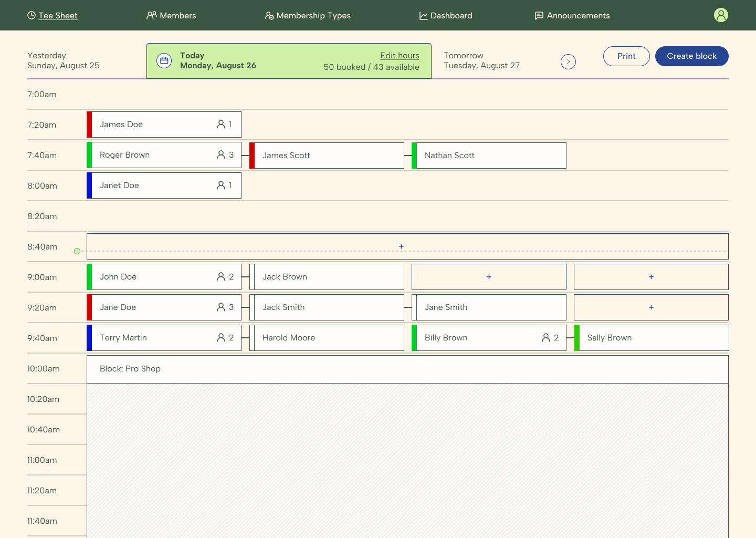
Task: Click the Print button
Action: pos(626,56)
